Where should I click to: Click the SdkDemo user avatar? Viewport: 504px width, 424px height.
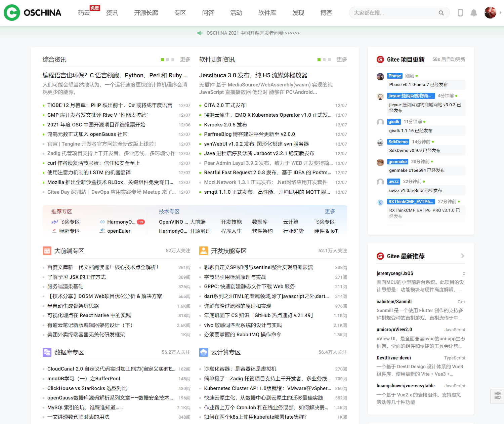380,142
